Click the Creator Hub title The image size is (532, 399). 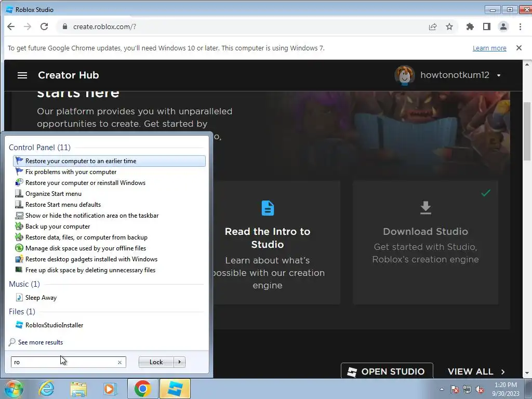[x=68, y=75]
